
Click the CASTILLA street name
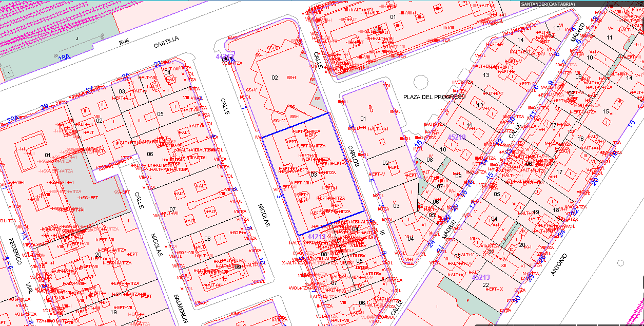[x=167, y=42]
